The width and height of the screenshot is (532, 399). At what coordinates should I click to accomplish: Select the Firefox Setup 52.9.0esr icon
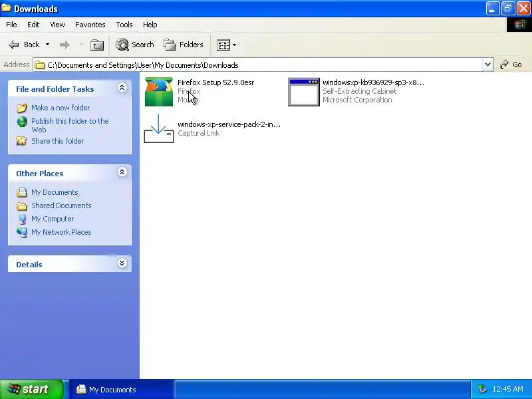pyautogui.click(x=159, y=92)
